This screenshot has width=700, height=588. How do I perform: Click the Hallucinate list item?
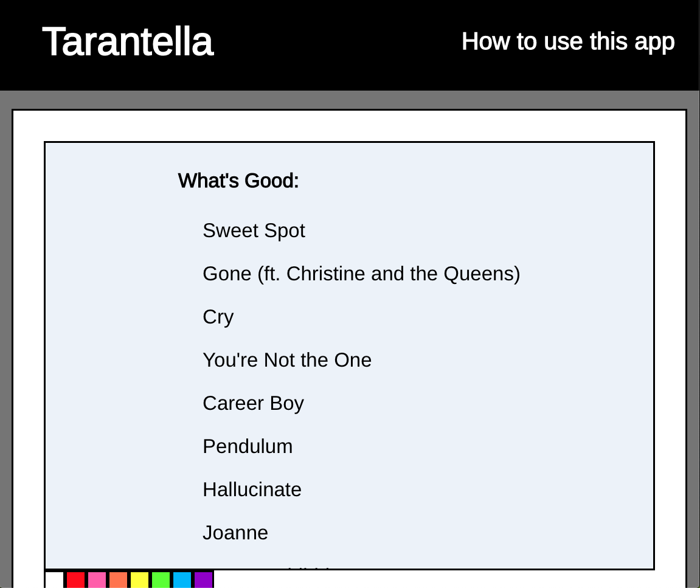pos(252,489)
